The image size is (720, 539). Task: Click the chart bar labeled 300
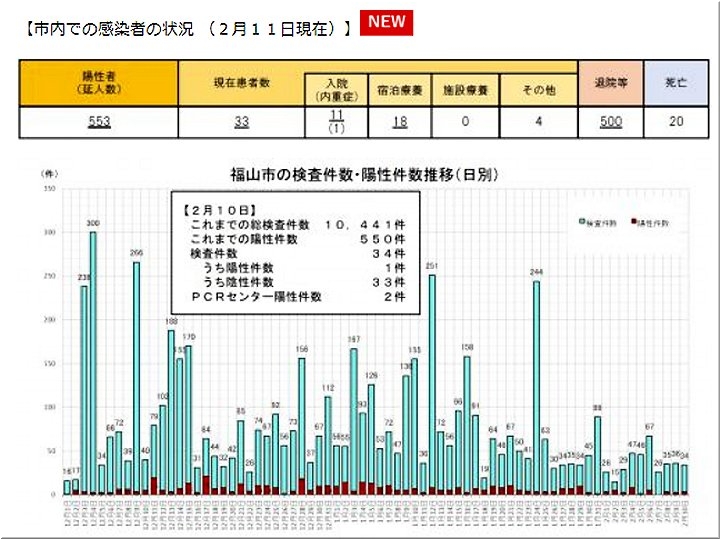(93, 360)
